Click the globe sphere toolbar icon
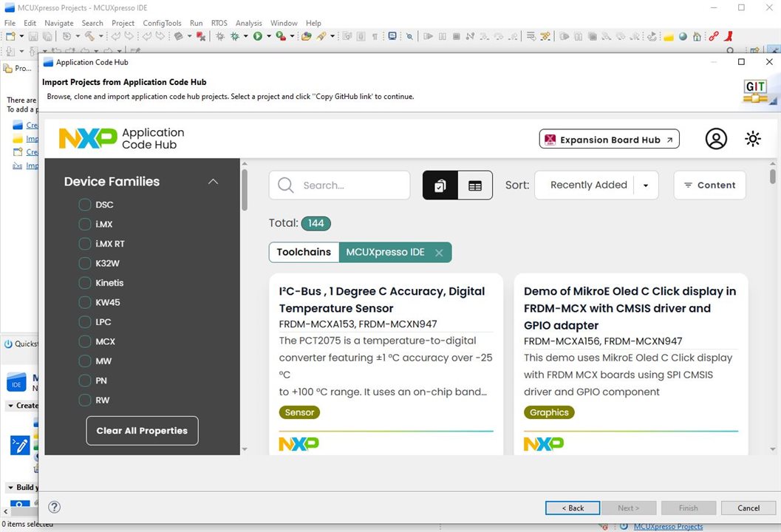 [x=683, y=36]
